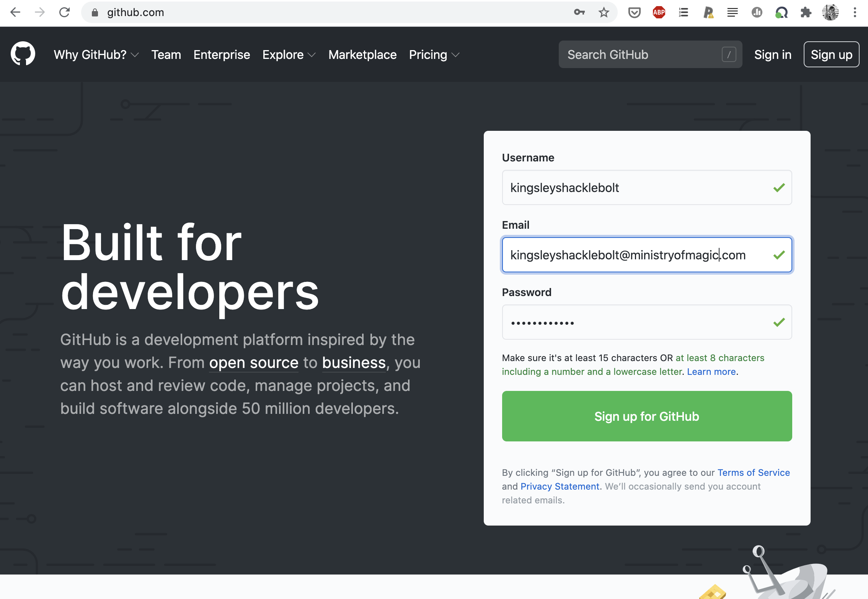Viewport: 868px width, 599px height.
Task: View site security lock info
Action: pos(95,13)
